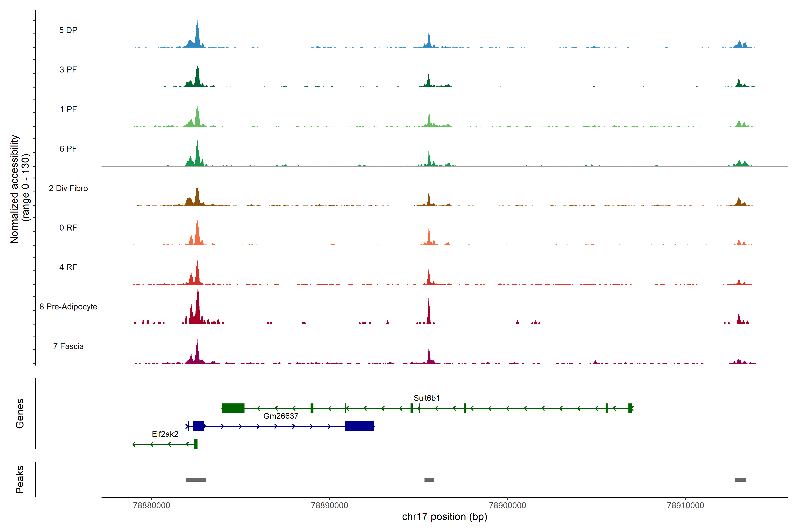Click the Eif2ak2 green exon bar
798x532 pixels.
196,444
